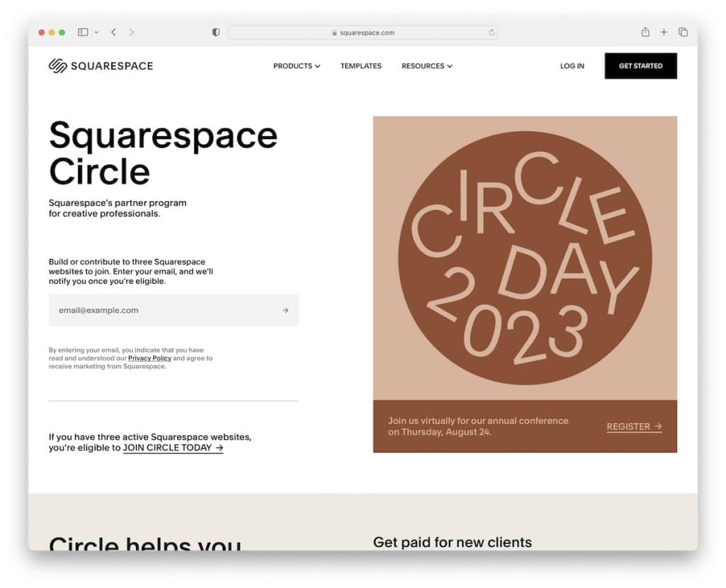Open the Circle Day 2023 graphic

tap(525, 258)
